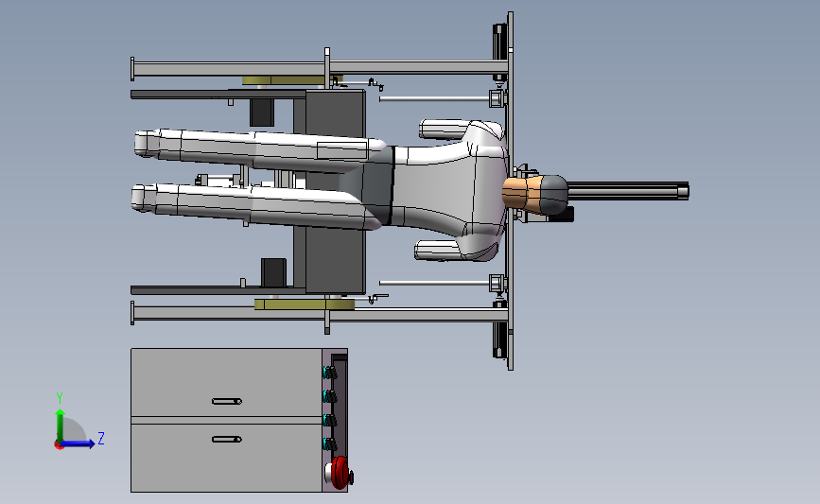
Task: Select the topmost cyan knob on the cabinet panel
Action: (329, 373)
